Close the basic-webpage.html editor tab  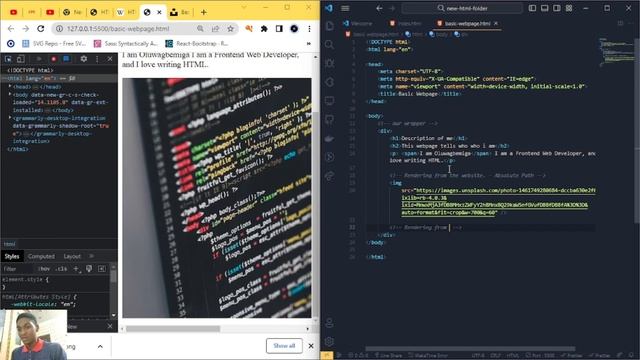pos(496,24)
